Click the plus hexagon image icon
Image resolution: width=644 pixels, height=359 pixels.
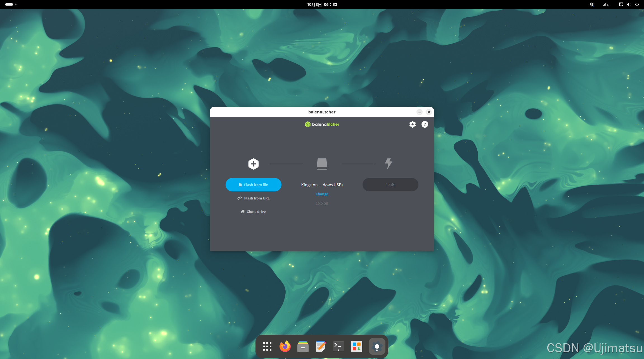click(x=253, y=164)
